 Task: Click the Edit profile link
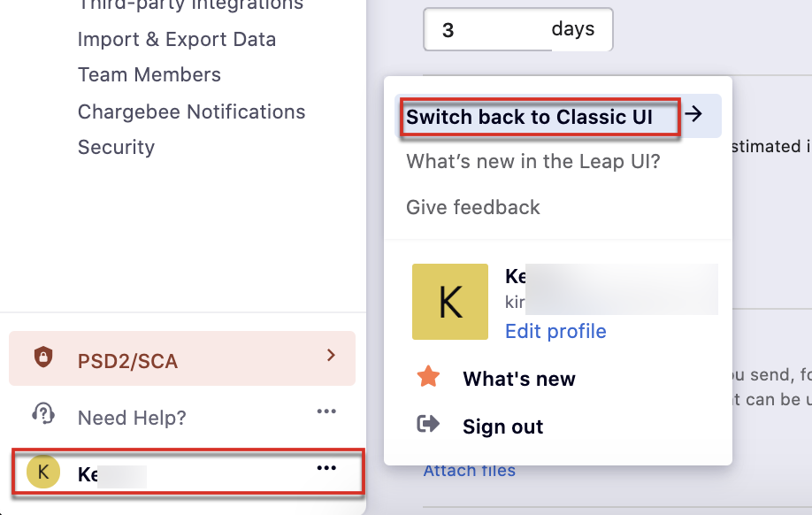pos(555,331)
